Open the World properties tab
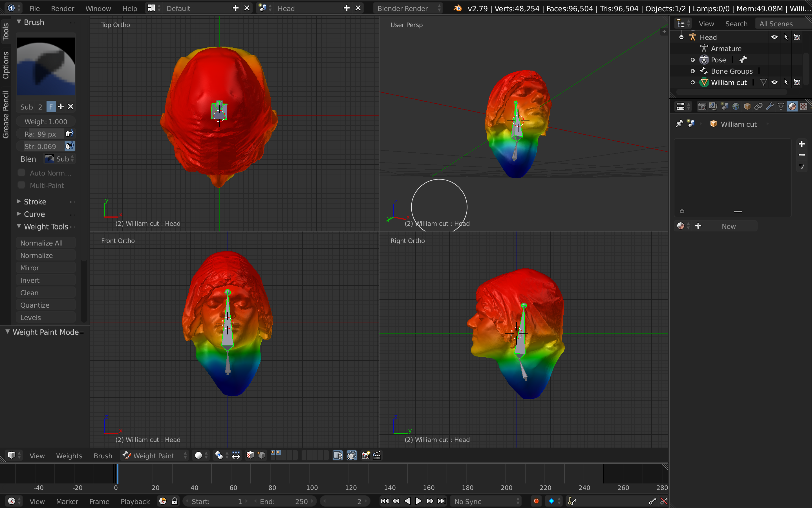Image resolution: width=812 pixels, height=508 pixels. 736,106
